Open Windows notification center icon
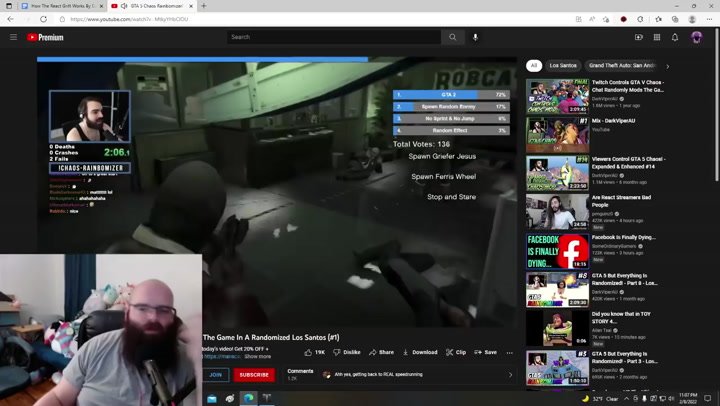 [x=708, y=398]
